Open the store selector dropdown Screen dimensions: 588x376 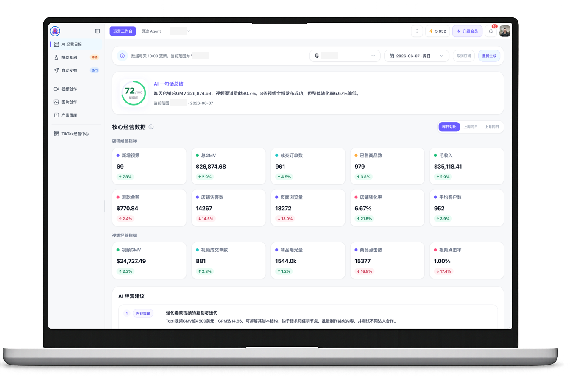point(345,56)
